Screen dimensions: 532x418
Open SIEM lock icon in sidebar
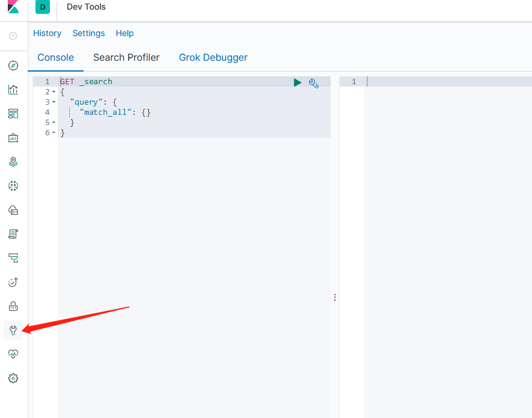click(13, 306)
